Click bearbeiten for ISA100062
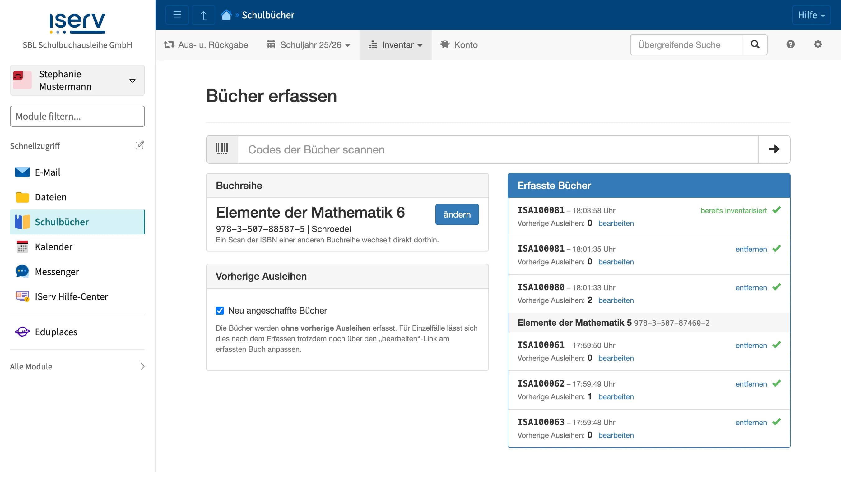841x504 pixels. 616,397
